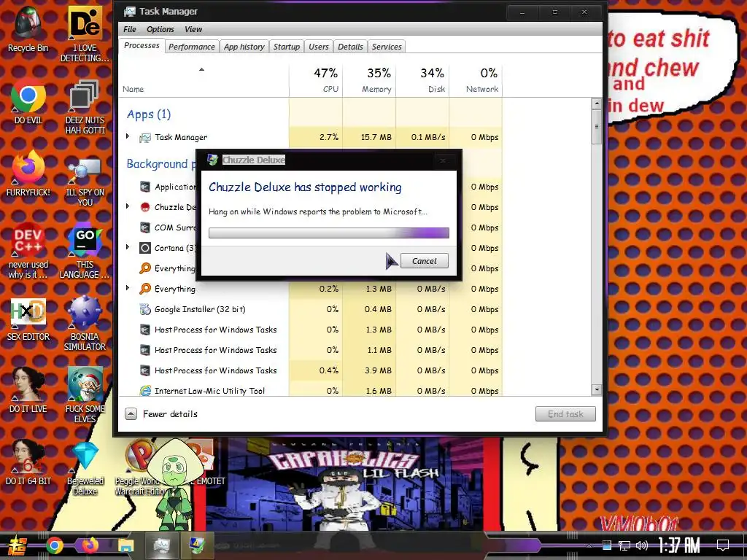Open the volume icon in system tray
Screen dimensions: 747x560
642,545
